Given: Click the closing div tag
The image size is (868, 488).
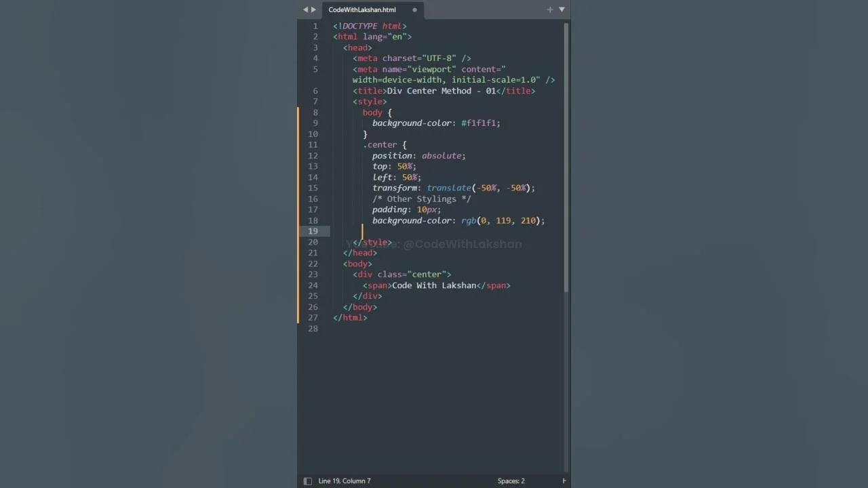Looking at the screenshot, I should coord(367,296).
